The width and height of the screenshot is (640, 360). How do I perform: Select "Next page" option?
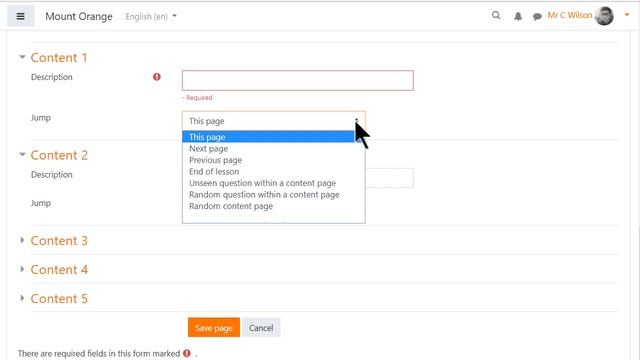[x=273, y=149]
